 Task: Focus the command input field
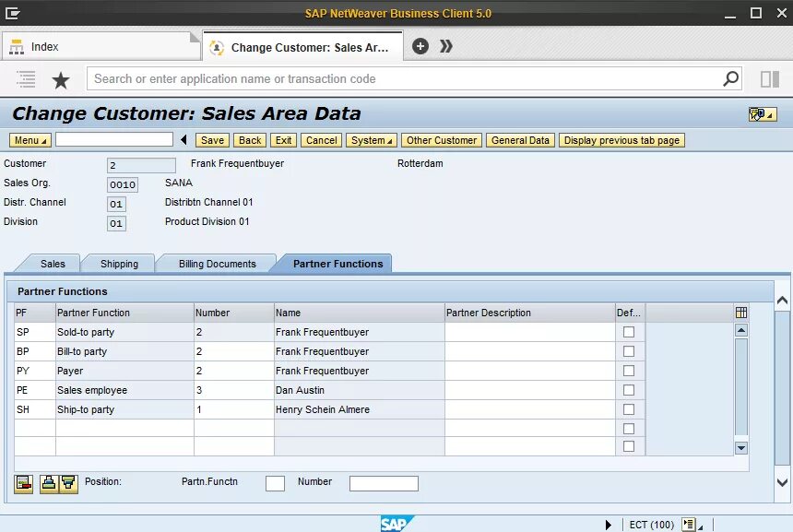coord(114,139)
